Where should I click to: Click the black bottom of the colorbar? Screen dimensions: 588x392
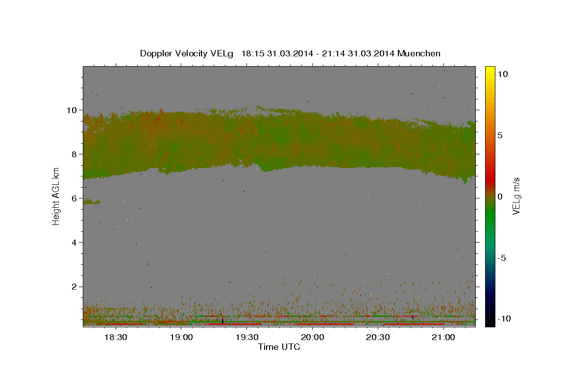pyautogui.click(x=490, y=321)
